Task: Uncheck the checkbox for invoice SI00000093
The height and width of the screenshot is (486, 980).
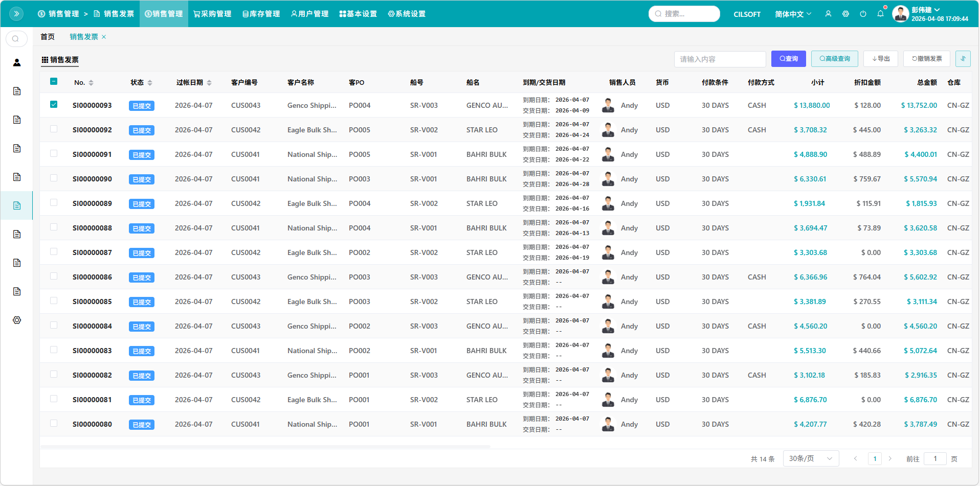Action: click(x=54, y=105)
